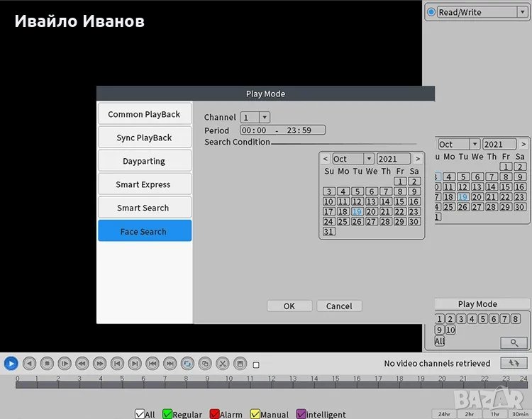Toggle the Alarm recording checkbox
532x419 pixels.
point(214,415)
